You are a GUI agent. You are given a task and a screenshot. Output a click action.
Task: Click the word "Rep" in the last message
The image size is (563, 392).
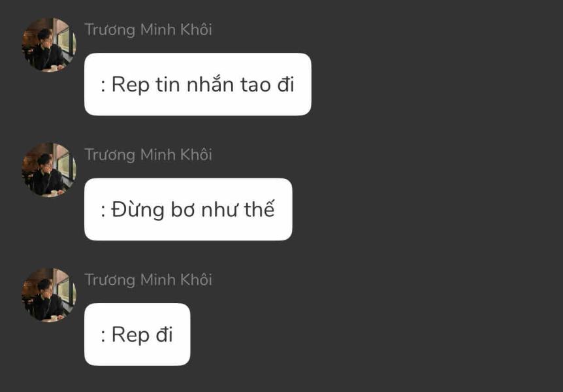point(131,335)
